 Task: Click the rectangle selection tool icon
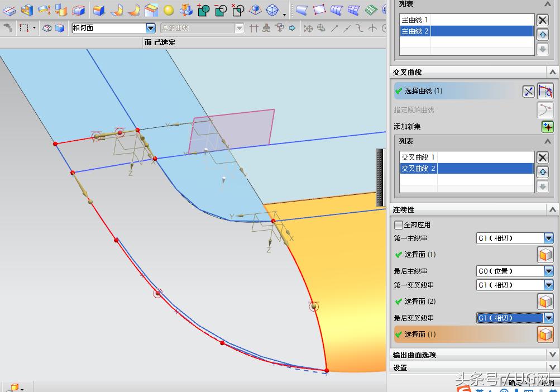[x=24, y=28]
